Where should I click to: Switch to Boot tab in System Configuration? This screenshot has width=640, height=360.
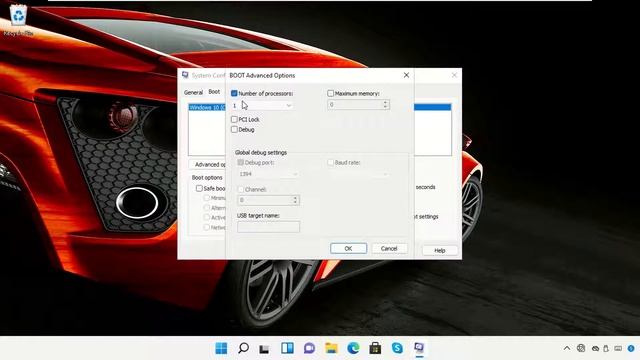click(214, 92)
